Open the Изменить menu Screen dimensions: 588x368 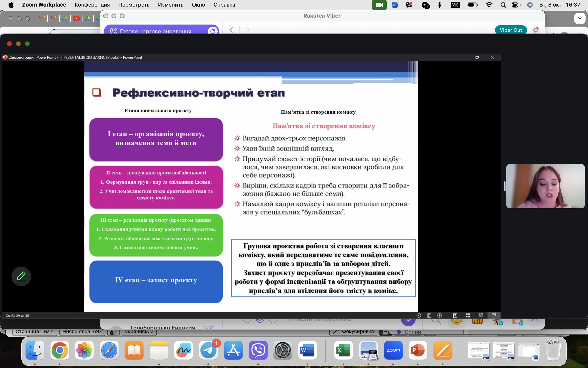click(170, 5)
